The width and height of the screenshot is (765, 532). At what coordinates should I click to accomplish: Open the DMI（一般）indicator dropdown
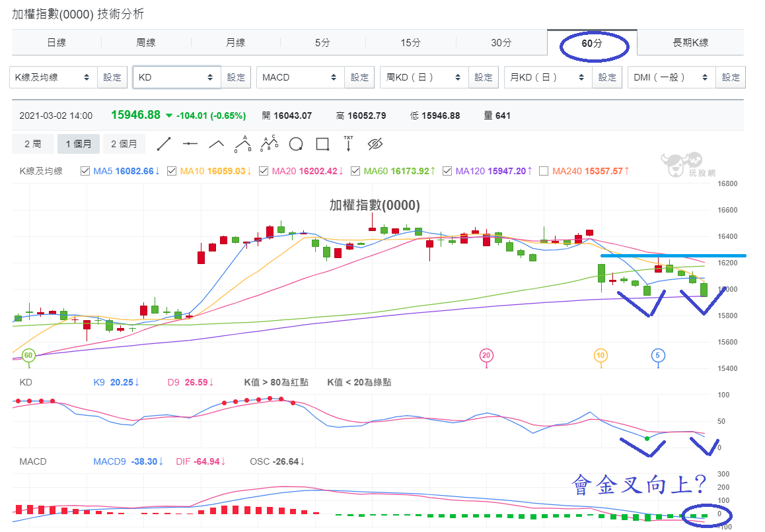tap(672, 77)
